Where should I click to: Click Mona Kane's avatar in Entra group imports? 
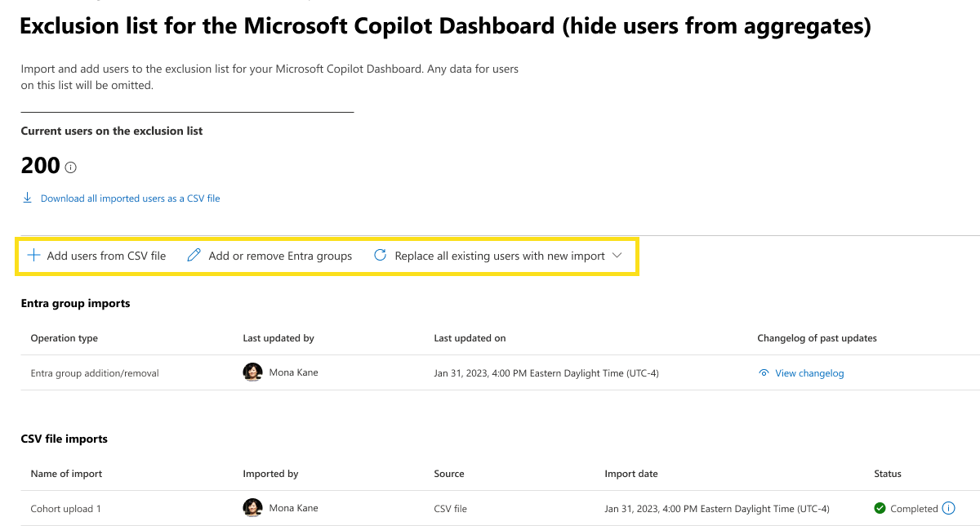pos(252,372)
